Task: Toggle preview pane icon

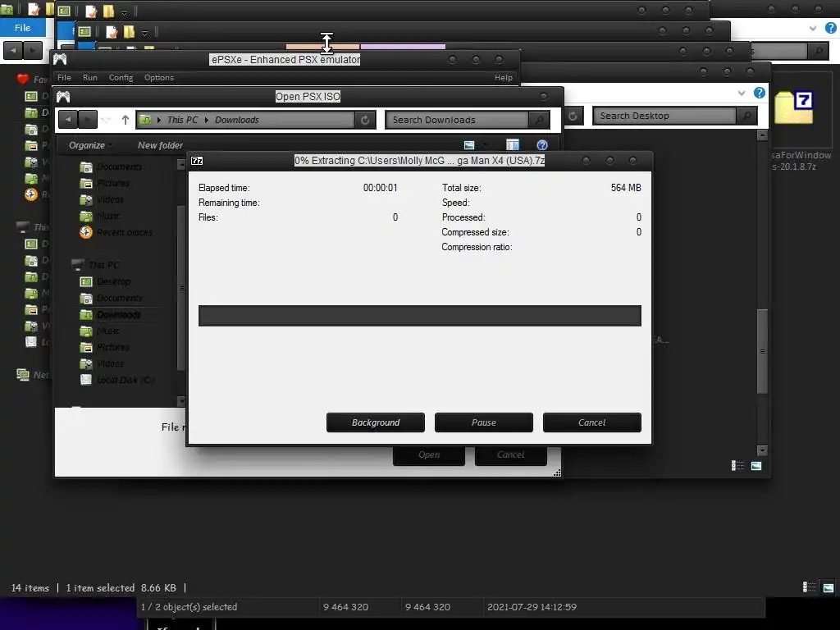Action: [x=513, y=145]
